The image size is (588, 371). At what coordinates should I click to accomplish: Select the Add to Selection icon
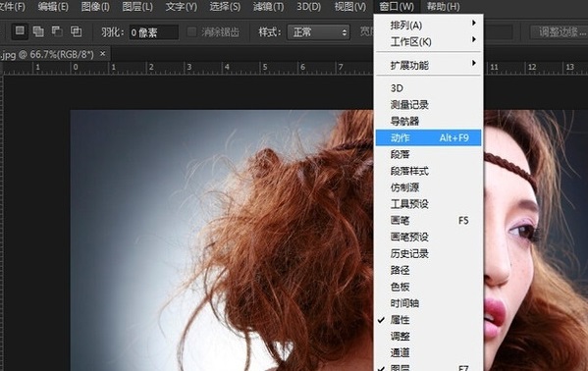coord(38,31)
